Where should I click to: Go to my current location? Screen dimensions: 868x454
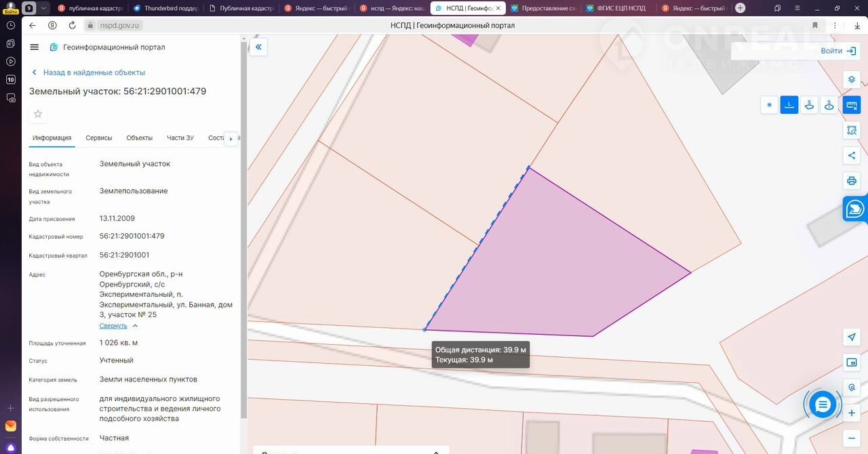[x=852, y=337]
